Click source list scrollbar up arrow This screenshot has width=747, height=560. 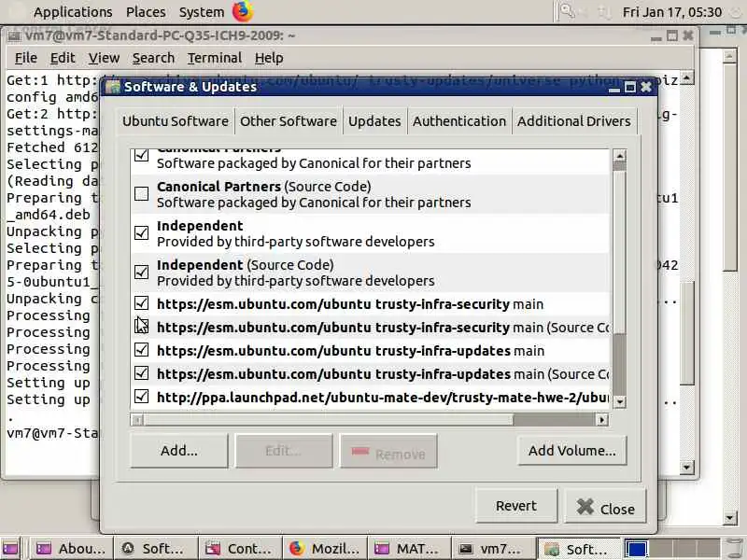coord(619,156)
